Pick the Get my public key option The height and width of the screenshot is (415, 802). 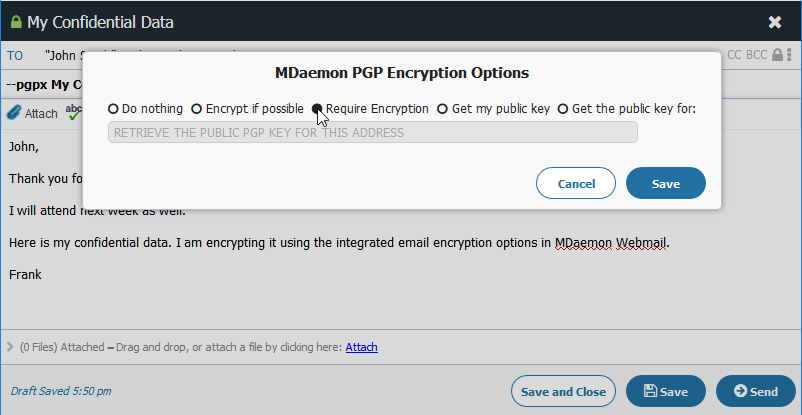[442, 109]
